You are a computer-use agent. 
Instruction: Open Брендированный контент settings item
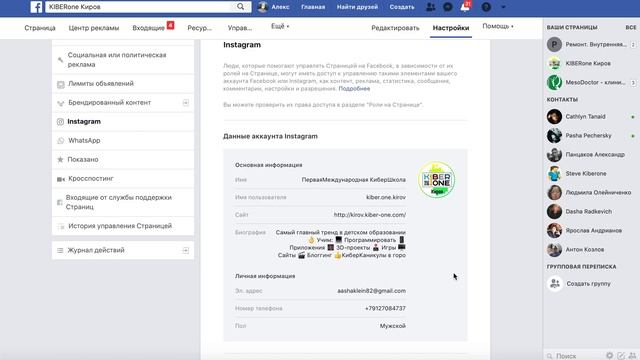coord(123,102)
